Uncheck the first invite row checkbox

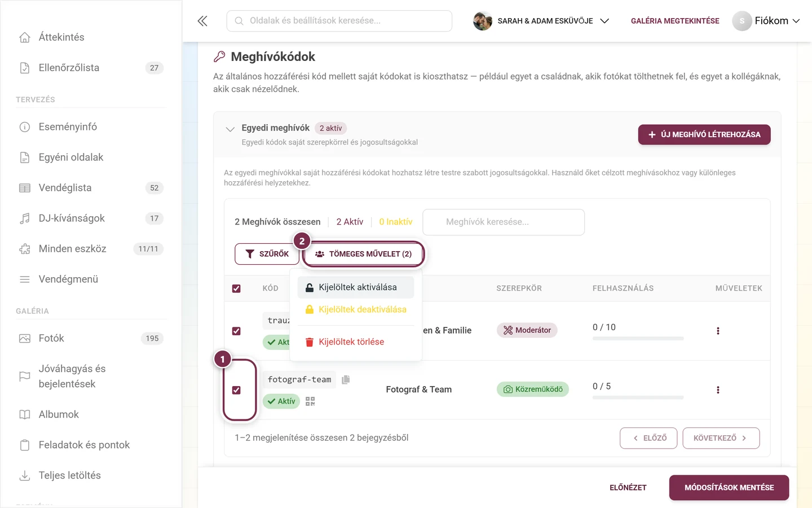click(x=236, y=331)
